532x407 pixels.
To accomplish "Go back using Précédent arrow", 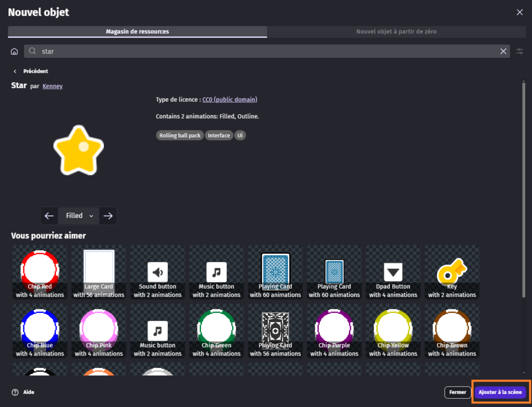I will coord(15,71).
